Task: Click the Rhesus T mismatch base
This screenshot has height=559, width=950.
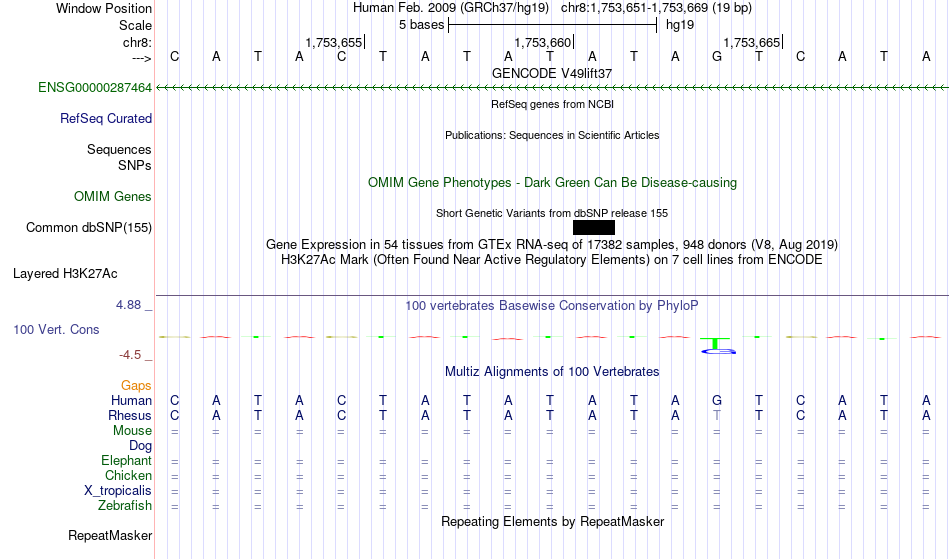Action: point(717,415)
